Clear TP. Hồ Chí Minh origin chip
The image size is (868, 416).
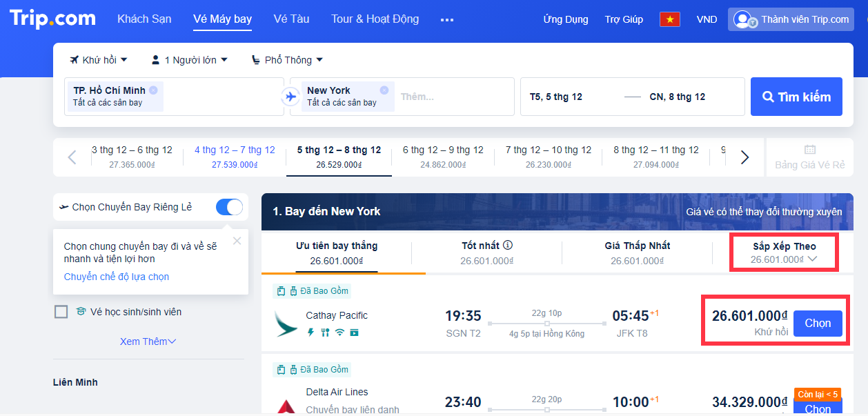point(153,90)
